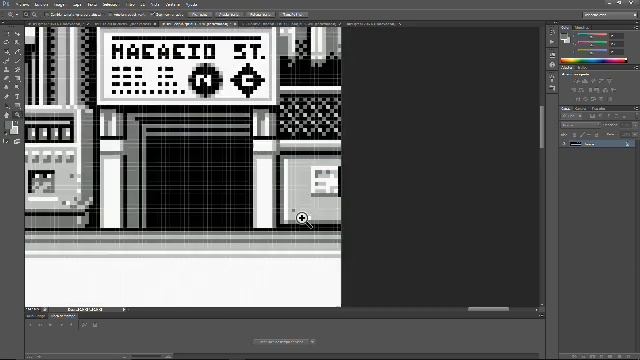Add an Invert adjustment from Adjustments panel
The image size is (640, 360).
[577, 99]
